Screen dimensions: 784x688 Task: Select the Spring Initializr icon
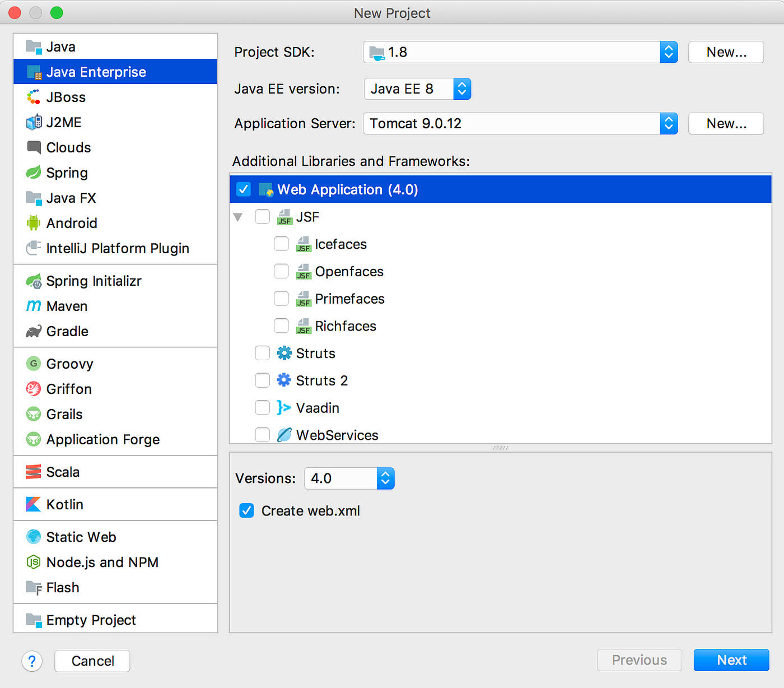click(34, 281)
